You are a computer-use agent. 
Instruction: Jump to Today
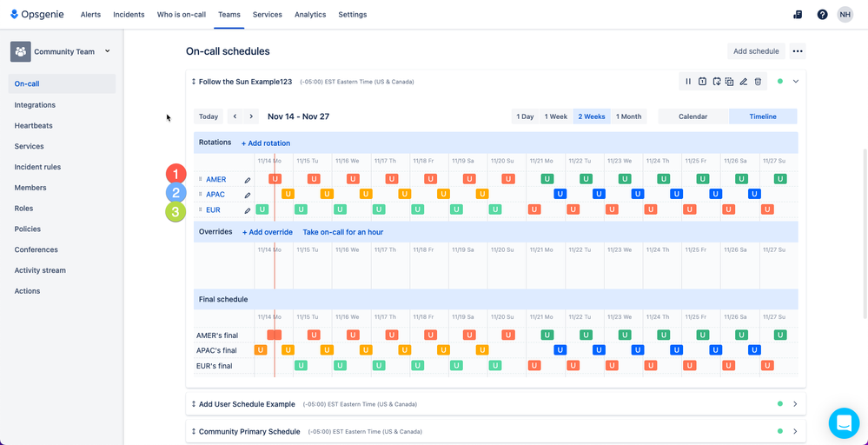point(209,116)
